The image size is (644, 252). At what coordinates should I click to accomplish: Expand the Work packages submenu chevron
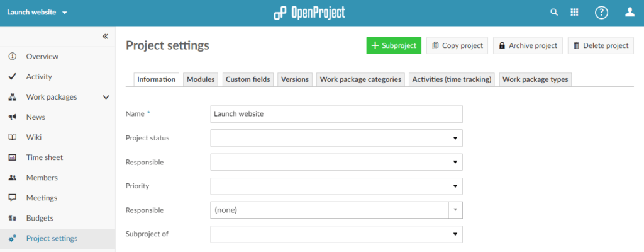106,97
